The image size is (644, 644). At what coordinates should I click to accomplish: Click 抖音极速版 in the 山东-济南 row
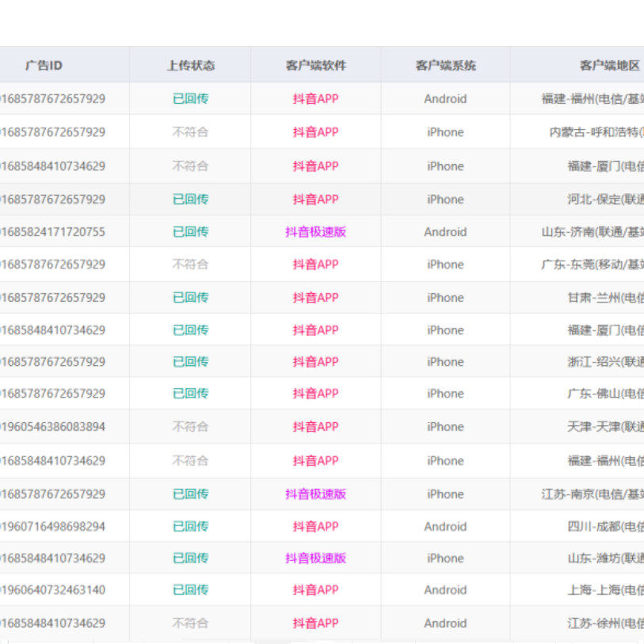pos(315,232)
